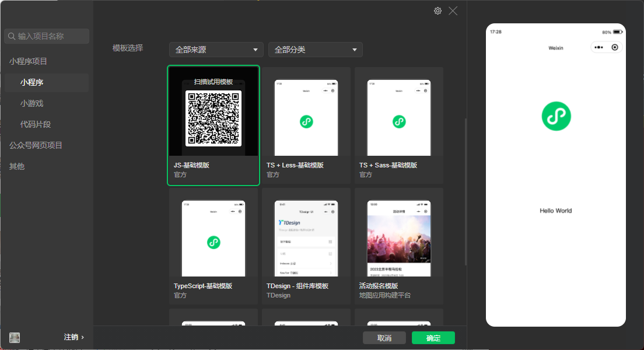Click 取消 to cancel

384,338
